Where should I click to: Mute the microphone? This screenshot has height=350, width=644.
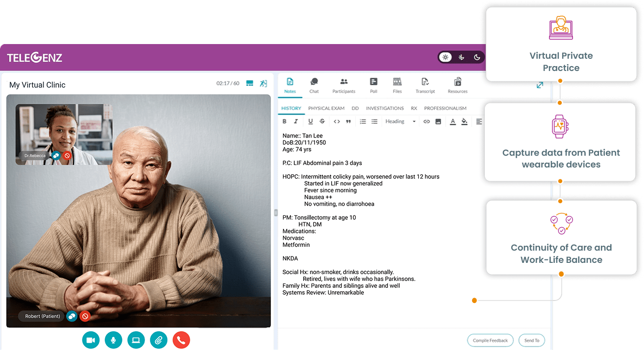(113, 340)
